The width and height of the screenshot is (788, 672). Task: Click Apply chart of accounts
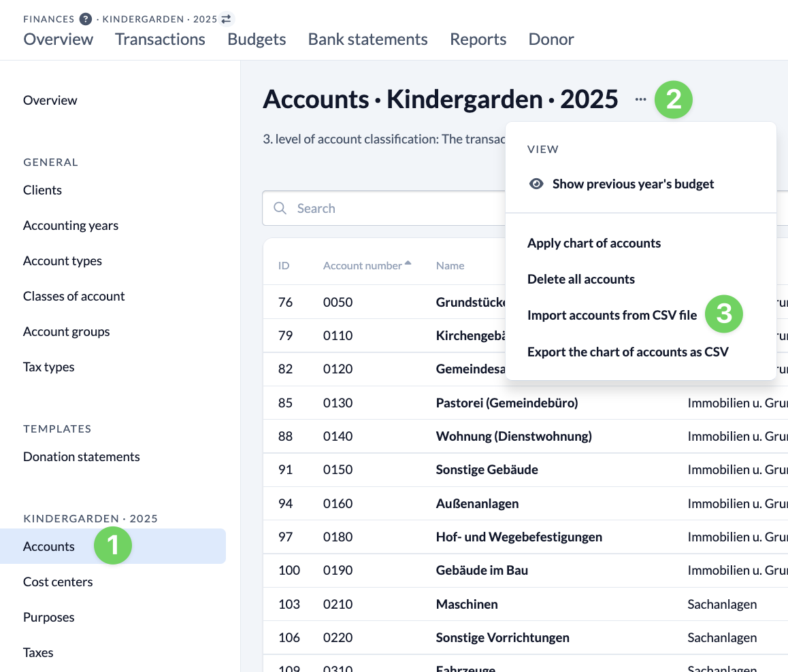click(x=593, y=243)
